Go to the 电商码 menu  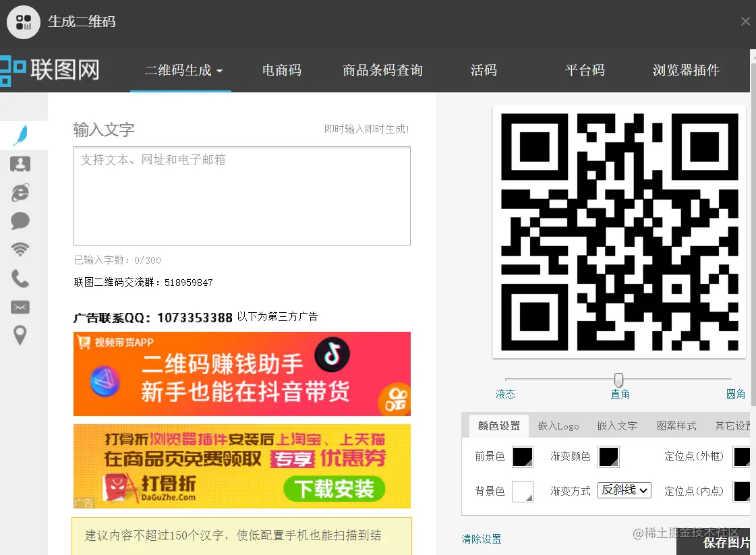coord(282,70)
